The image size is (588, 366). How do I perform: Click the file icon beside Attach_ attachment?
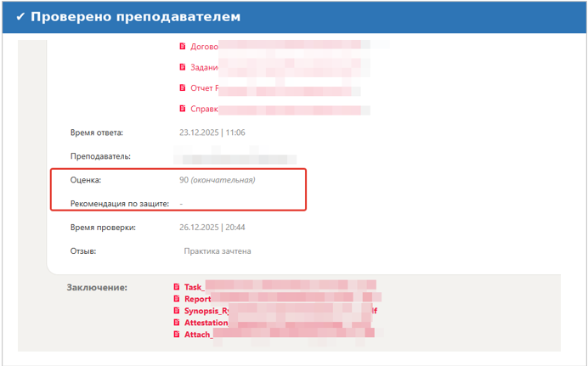[177, 335]
